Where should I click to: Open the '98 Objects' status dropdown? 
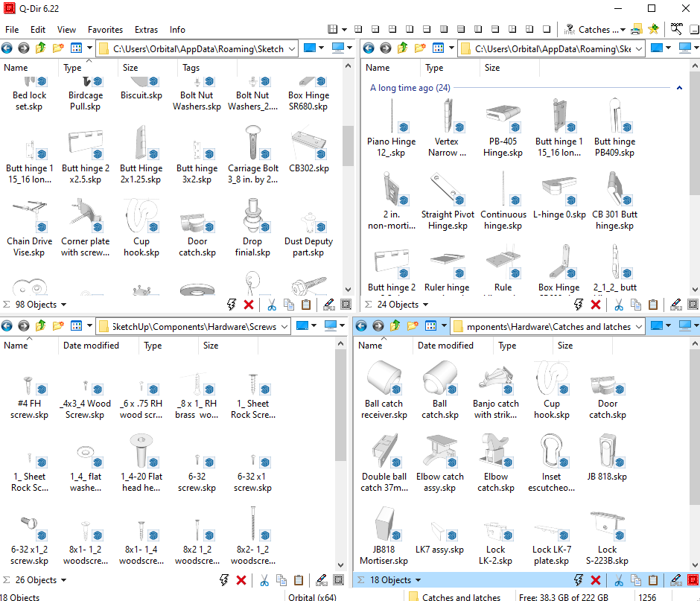63,305
